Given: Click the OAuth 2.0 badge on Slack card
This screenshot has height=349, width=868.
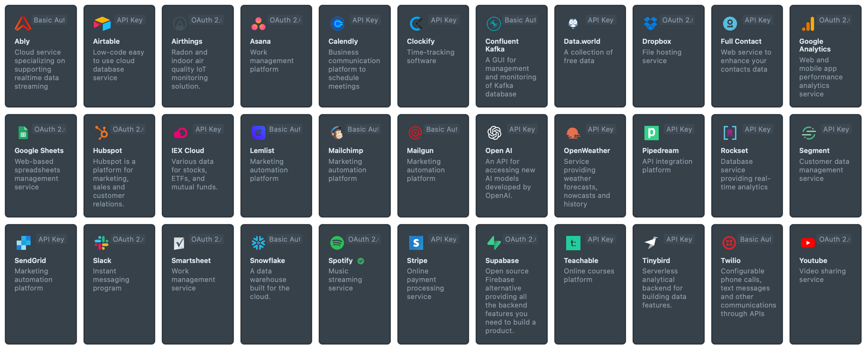Looking at the screenshot, I should [x=128, y=239].
